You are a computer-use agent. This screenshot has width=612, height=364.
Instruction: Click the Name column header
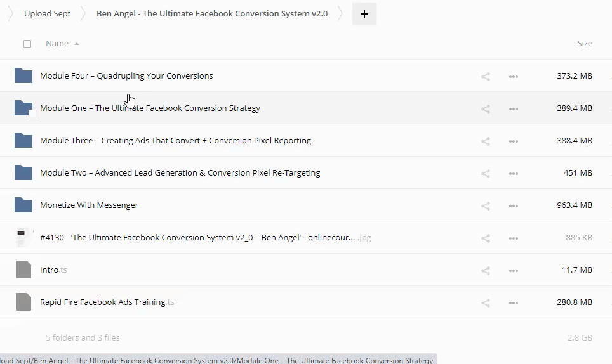tap(57, 43)
